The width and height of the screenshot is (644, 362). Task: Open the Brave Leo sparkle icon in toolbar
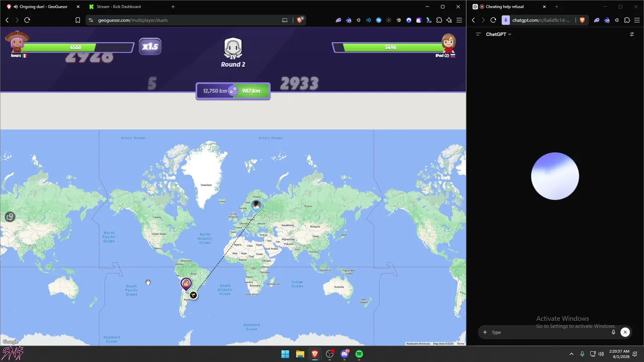point(449,20)
